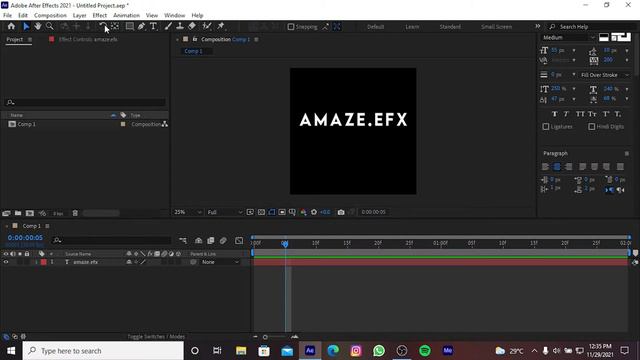Click the Interpret Footage icon in Project panel
640x360 pixels.
click(x=6, y=213)
